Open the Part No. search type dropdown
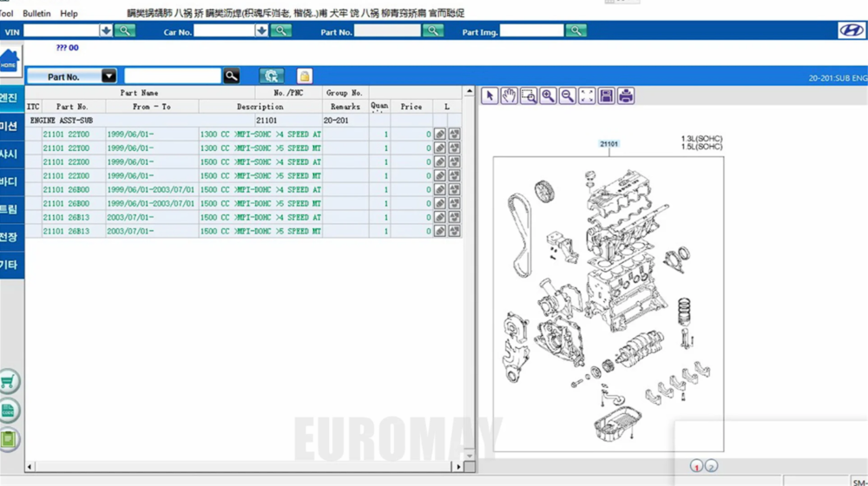 pos(108,76)
